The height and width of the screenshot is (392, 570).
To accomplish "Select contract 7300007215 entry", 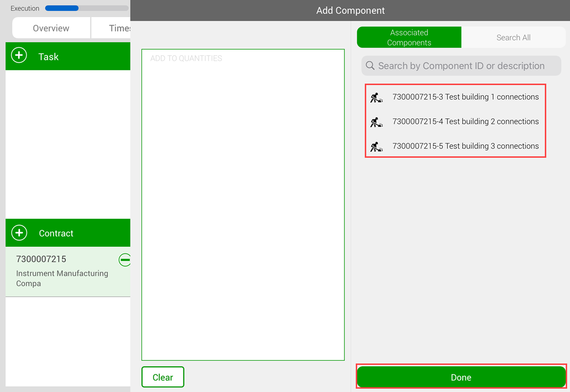I will (68, 271).
